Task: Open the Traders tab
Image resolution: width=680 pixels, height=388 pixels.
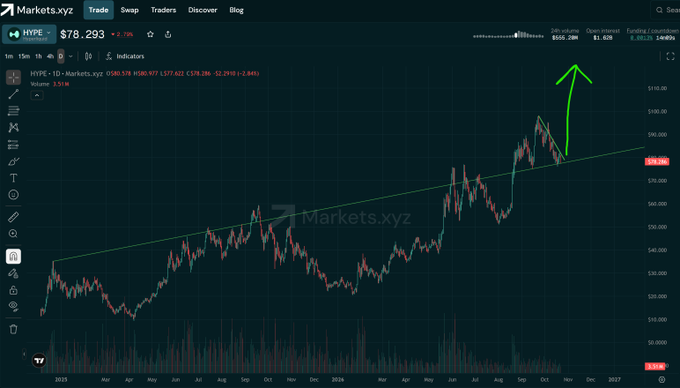Action: pos(163,10)
